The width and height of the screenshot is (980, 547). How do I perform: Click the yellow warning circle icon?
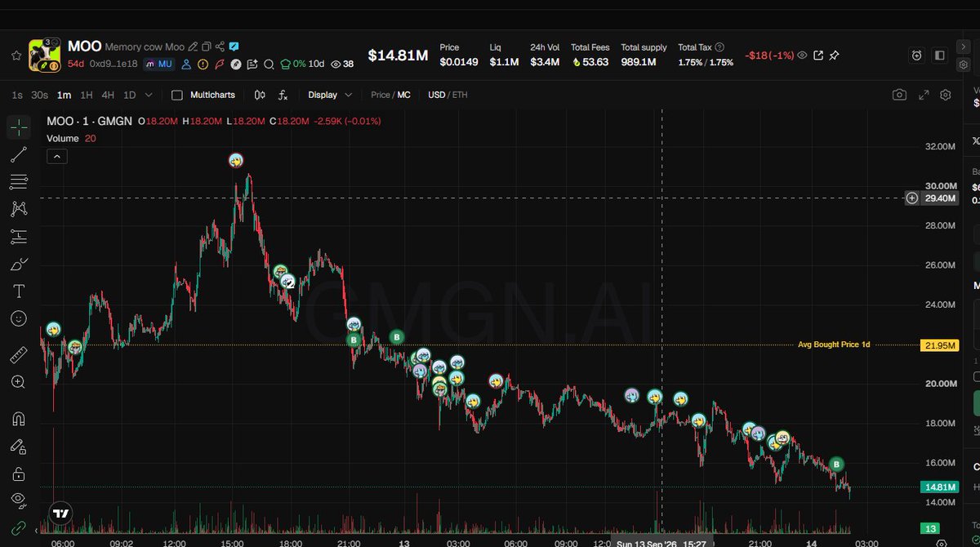point(203,64)
